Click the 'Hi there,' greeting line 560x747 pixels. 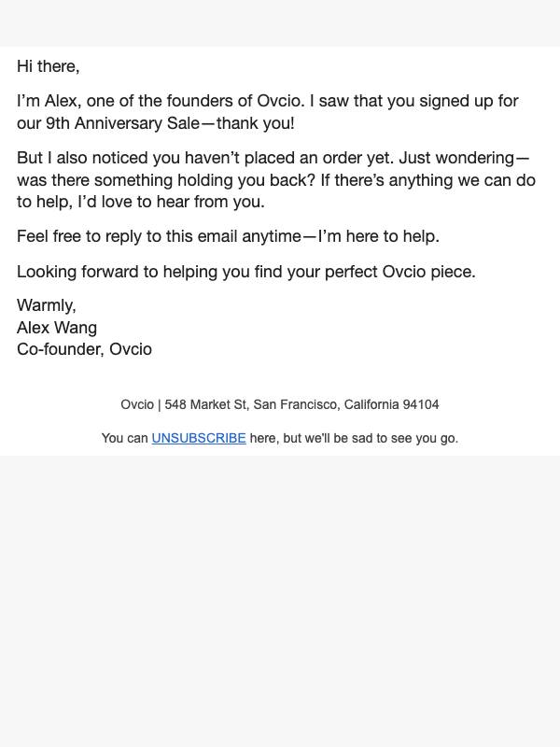coord(49,66)
